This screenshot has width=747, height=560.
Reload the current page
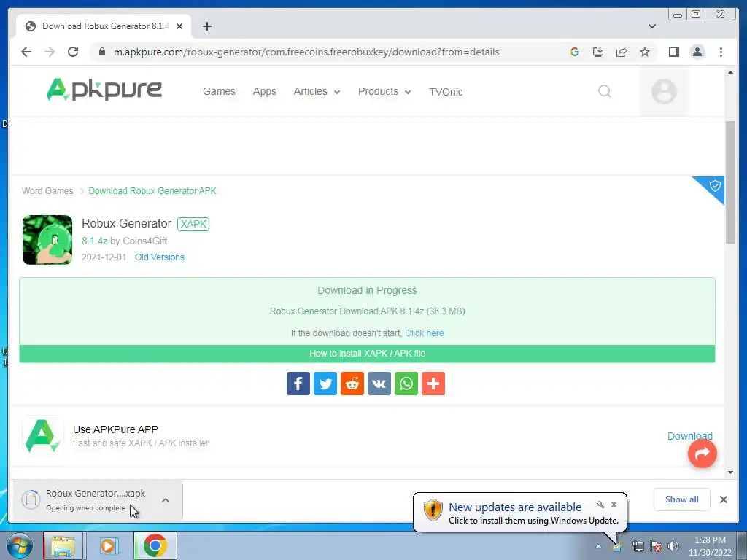pyautogui.click(x=73, y=52)
